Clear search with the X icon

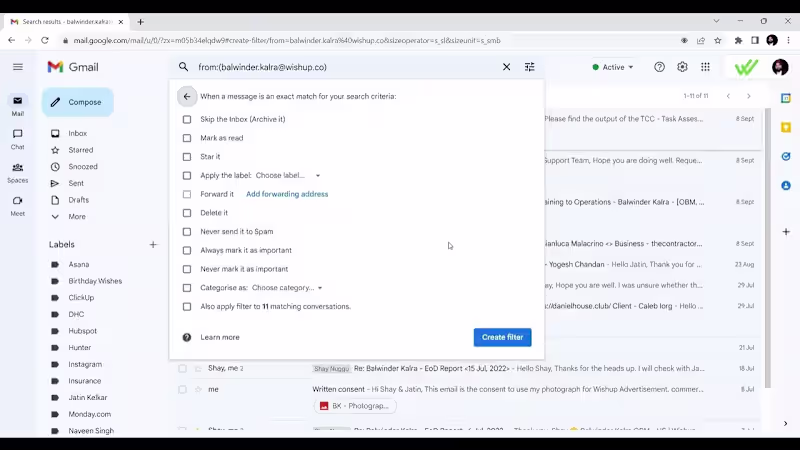[x=506, y=67]
